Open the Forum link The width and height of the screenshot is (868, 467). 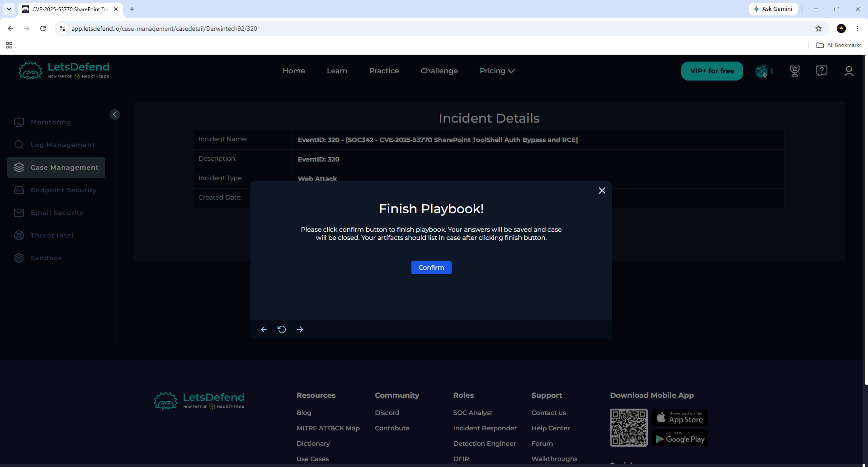[542, 443]
